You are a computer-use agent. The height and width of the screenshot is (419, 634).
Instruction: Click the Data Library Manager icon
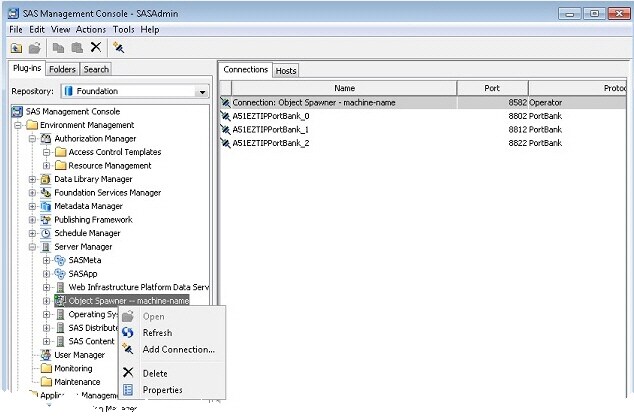46,179
